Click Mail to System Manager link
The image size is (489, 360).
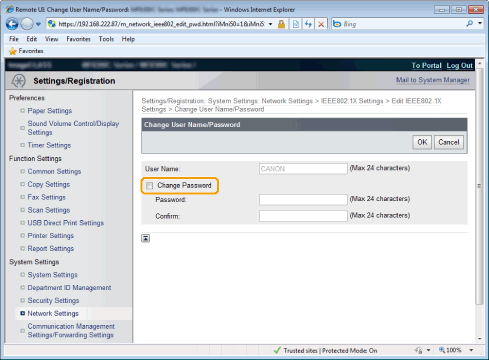point(433,80)
